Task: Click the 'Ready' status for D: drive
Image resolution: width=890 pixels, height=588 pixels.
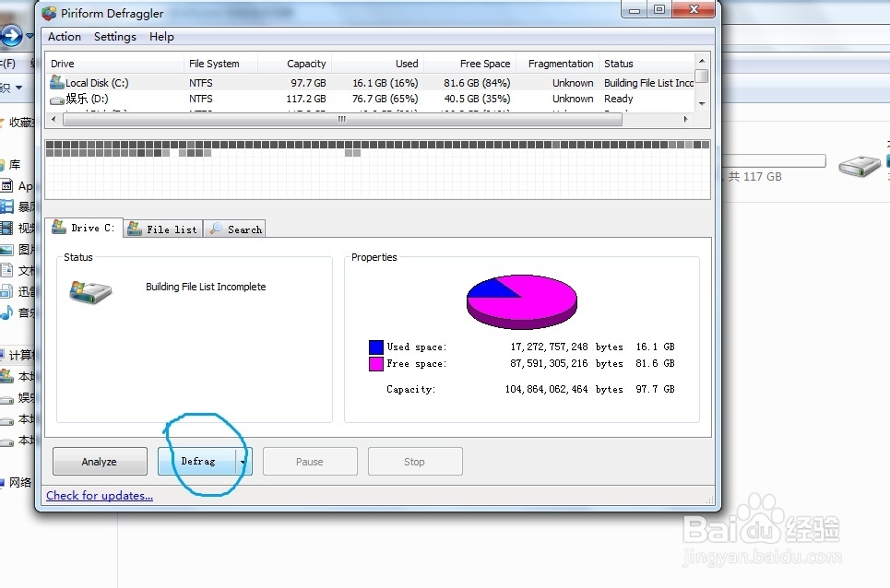Action: point(619,99)
